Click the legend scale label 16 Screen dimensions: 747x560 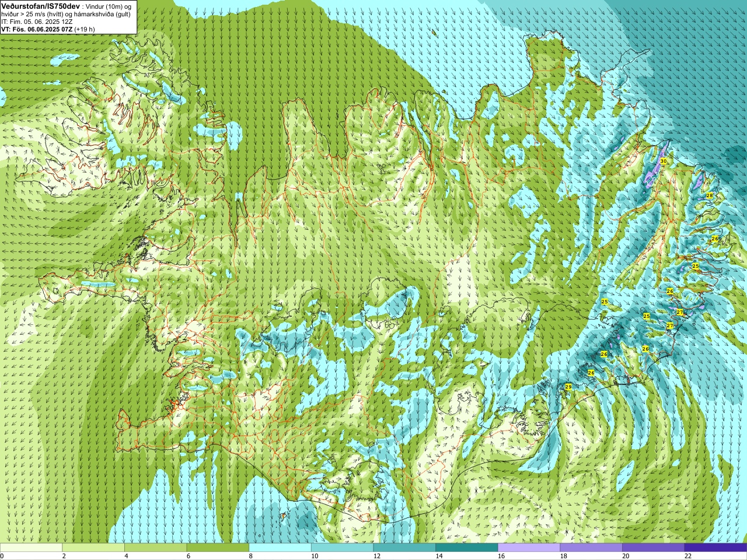501,556
